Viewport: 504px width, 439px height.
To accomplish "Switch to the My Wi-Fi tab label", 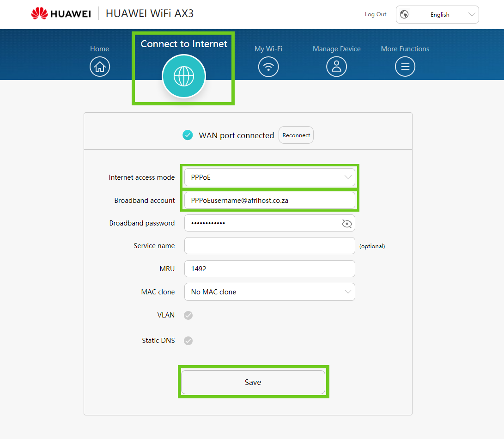I will pyautogui.click(x=268, y=49).
